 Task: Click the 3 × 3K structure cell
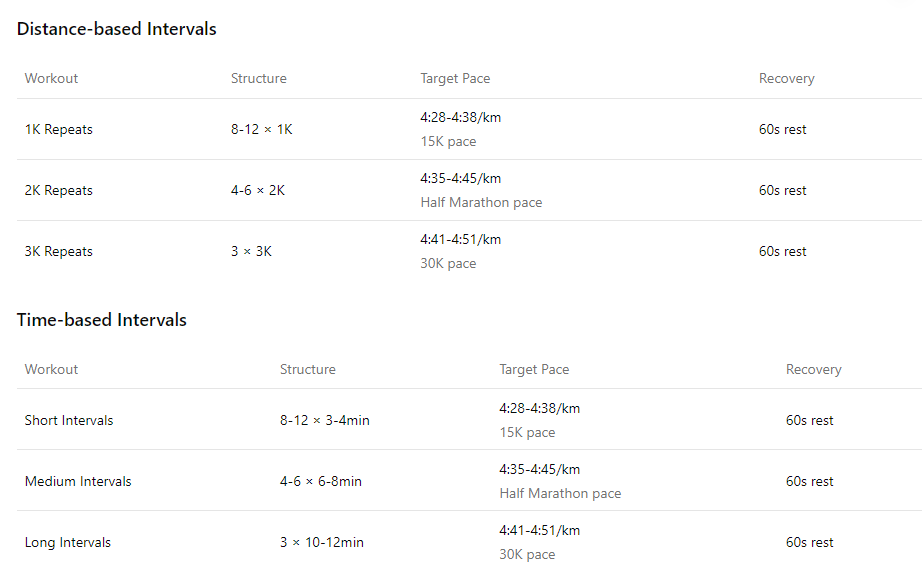252,252
